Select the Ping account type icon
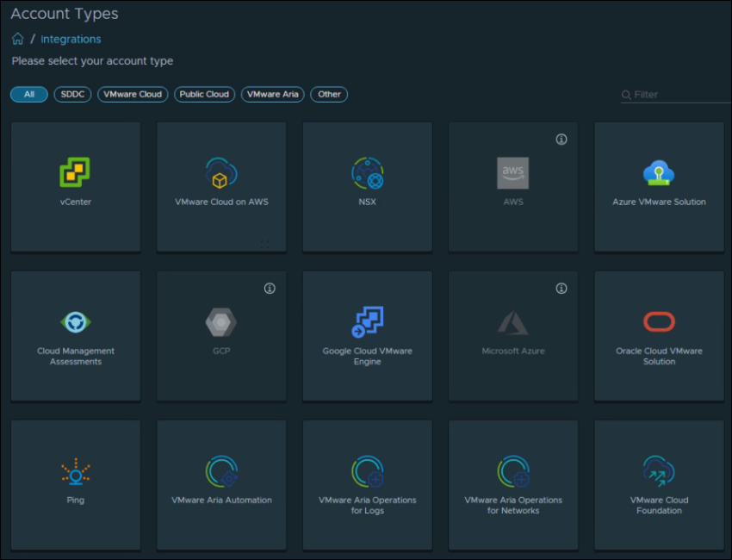Viewport: 732px width, 560px height. [x=75, y=471]
